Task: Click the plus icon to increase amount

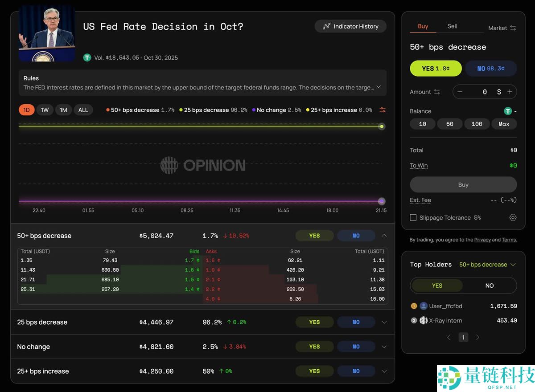Action: [x=510, y=92]
